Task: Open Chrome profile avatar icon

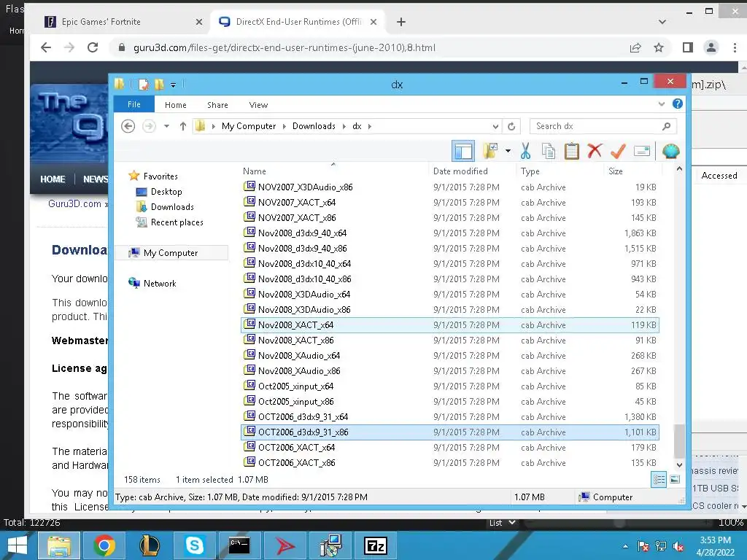Action: 711,47
